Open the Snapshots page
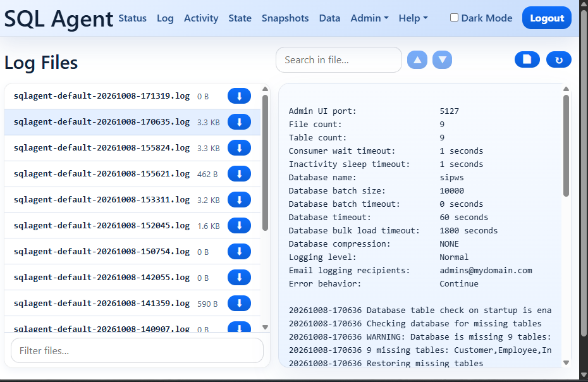Screen dimensions: 588x382 click(x=285, y=18)
